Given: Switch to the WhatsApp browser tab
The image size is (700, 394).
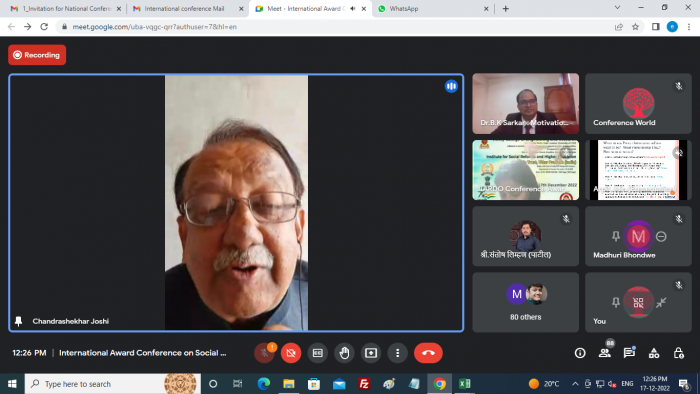Looking at the screenshot, I should point(433,8).
